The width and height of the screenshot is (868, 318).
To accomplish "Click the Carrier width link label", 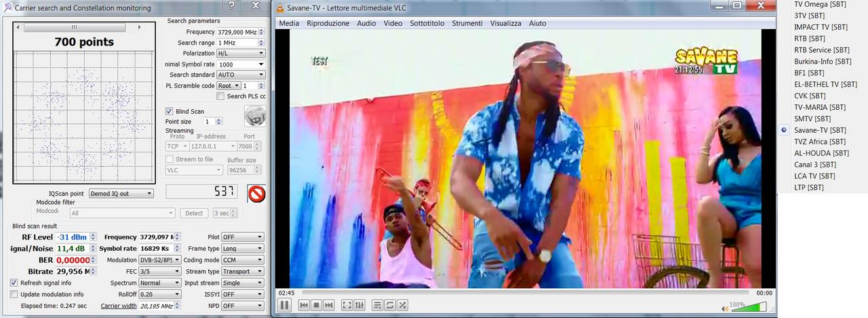I will click(119, 306).
